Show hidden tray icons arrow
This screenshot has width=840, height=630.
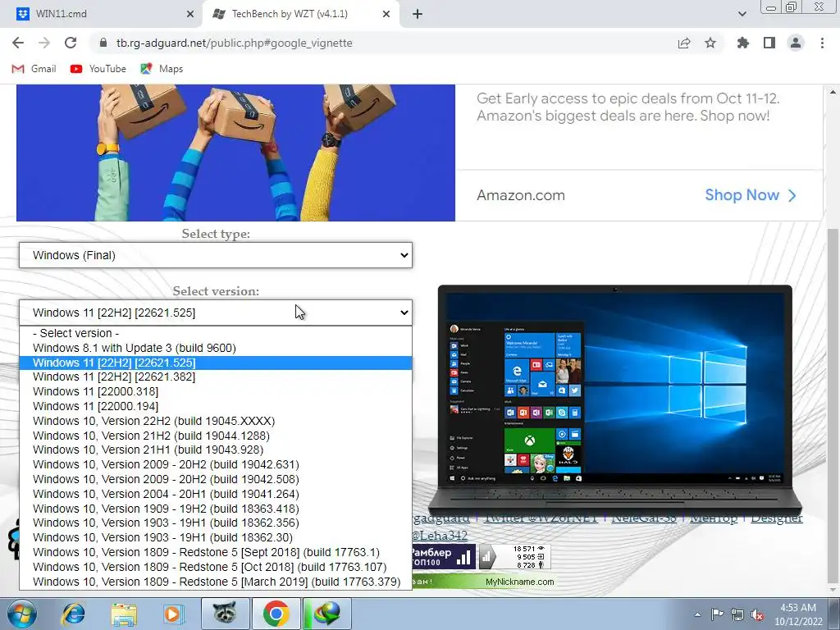[697, 614]
